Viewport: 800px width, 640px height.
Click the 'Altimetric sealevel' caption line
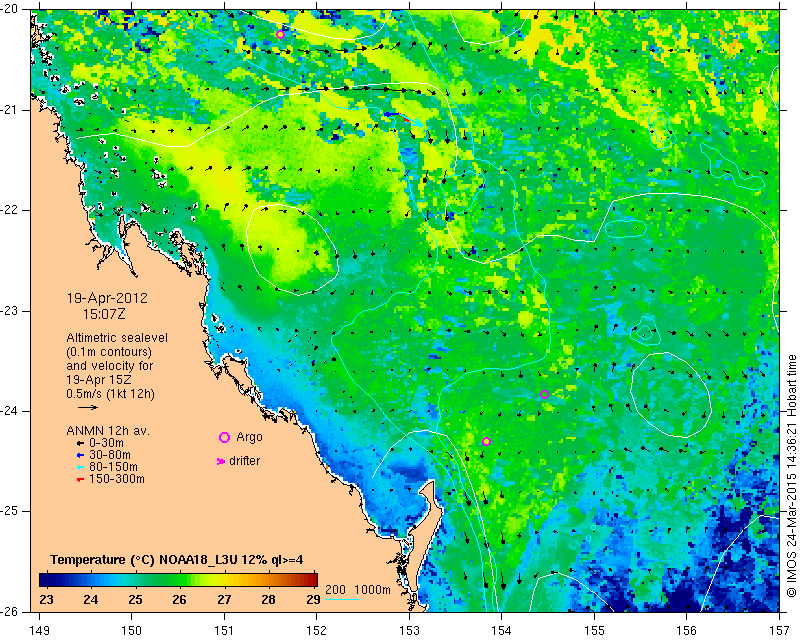[x=117, y=338]
